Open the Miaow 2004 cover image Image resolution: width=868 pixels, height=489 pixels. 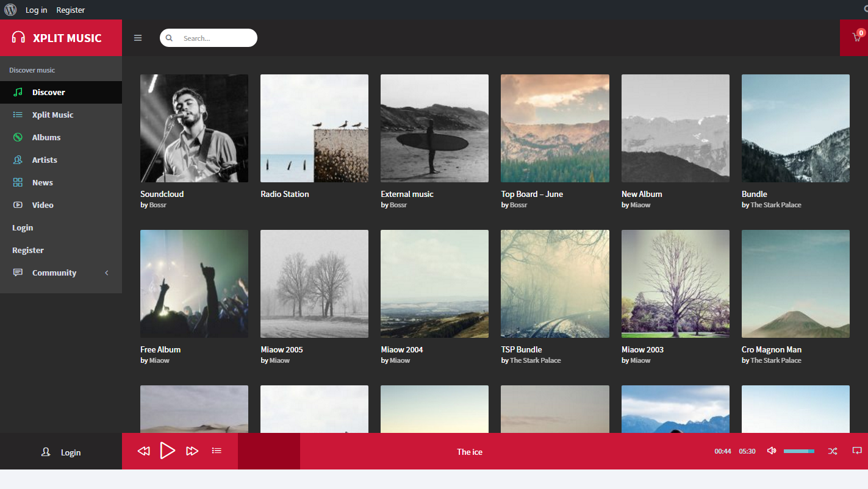(x=434, y=284)
